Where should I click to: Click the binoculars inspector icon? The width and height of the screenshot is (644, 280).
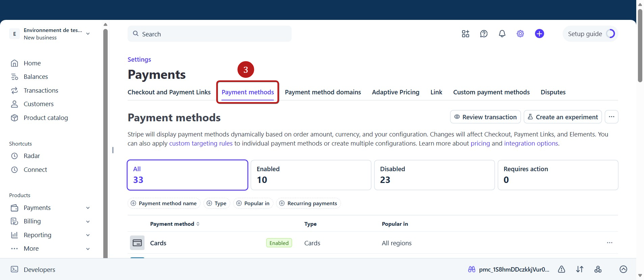pyautogui.click(x=472, y=269)
